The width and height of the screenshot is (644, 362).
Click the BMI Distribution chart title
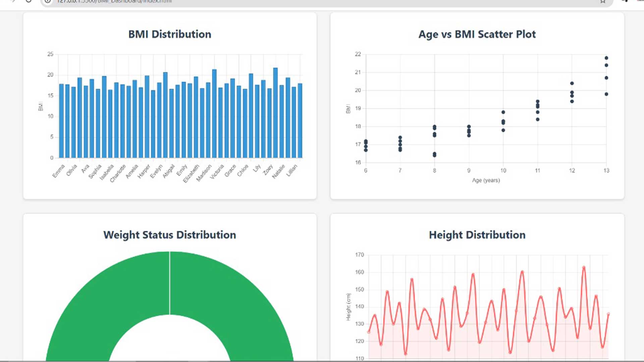click(170, 34)
